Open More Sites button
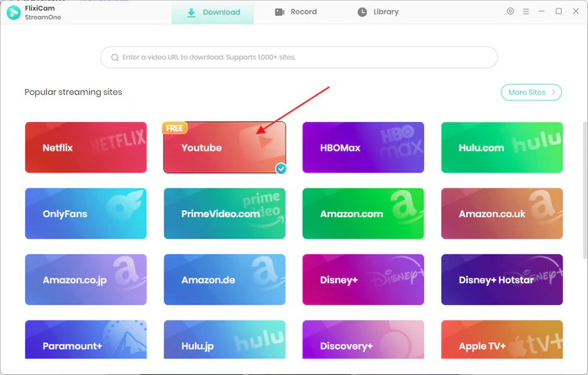This screenshot has width=588, height=375. 531,92
